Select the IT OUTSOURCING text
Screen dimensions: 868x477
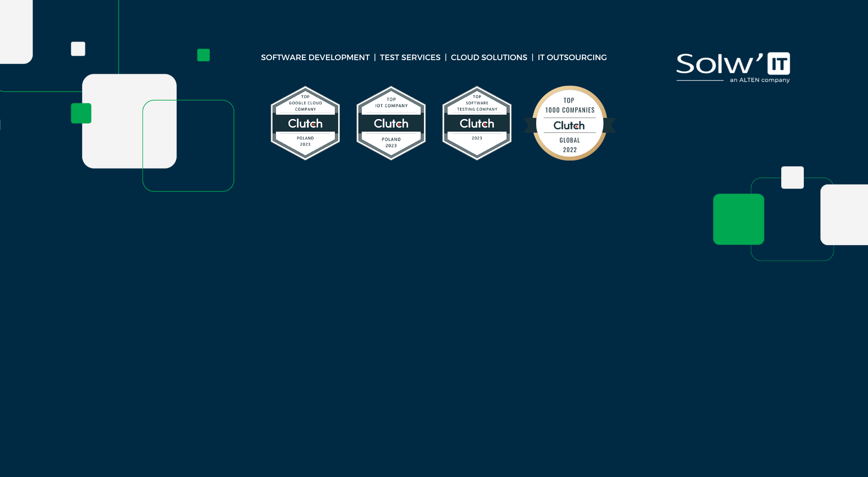tap(572, 57)
